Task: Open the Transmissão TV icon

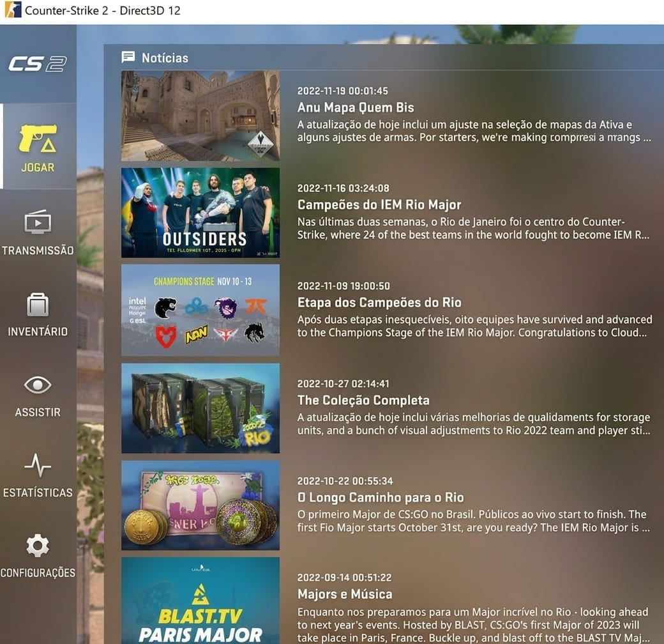Action: [x=38, y=222]
